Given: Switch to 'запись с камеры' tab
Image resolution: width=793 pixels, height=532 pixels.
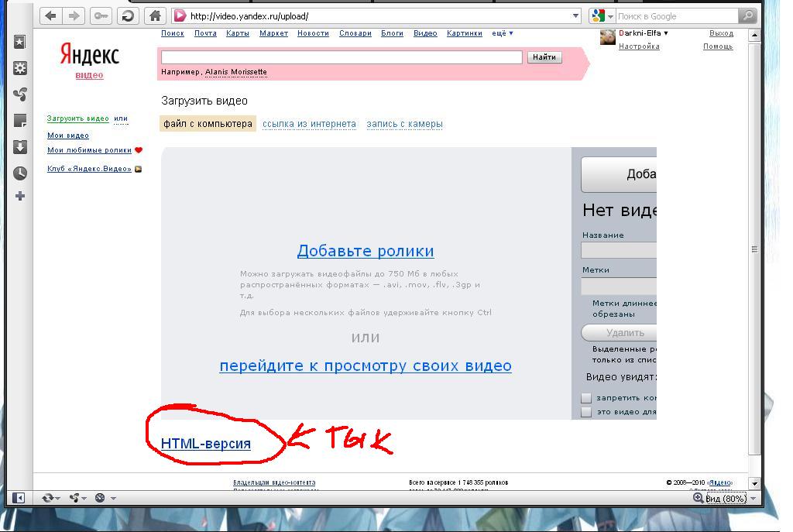Looking at the screenshot, I should [x=404, y=124].
